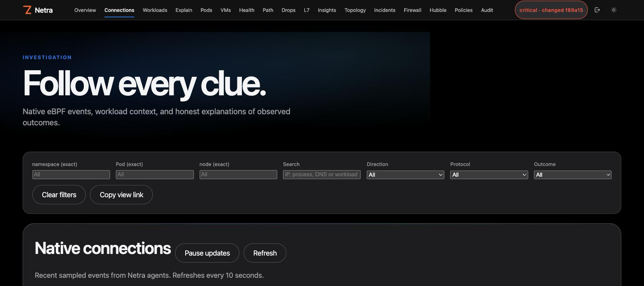644x286 pixels.
Task: Navigate to the Health tab
Action: pos(246,10)
